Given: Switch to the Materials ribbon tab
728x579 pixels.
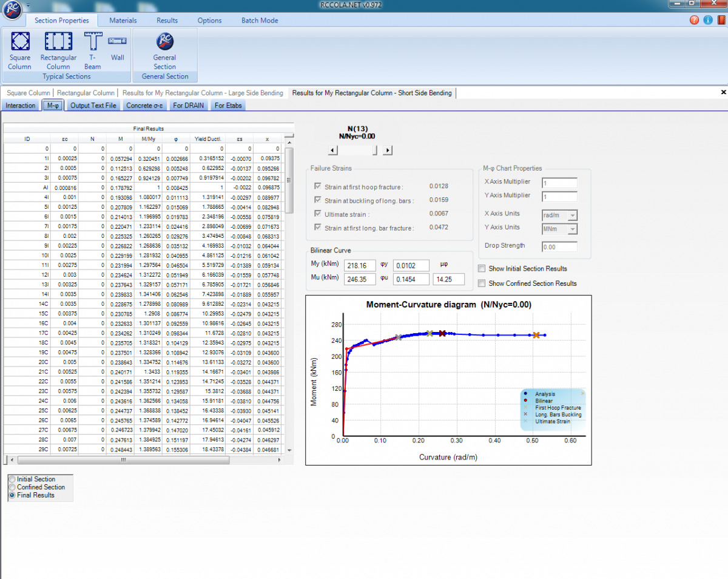Looking at the screenshot, I should pos(123,20).
